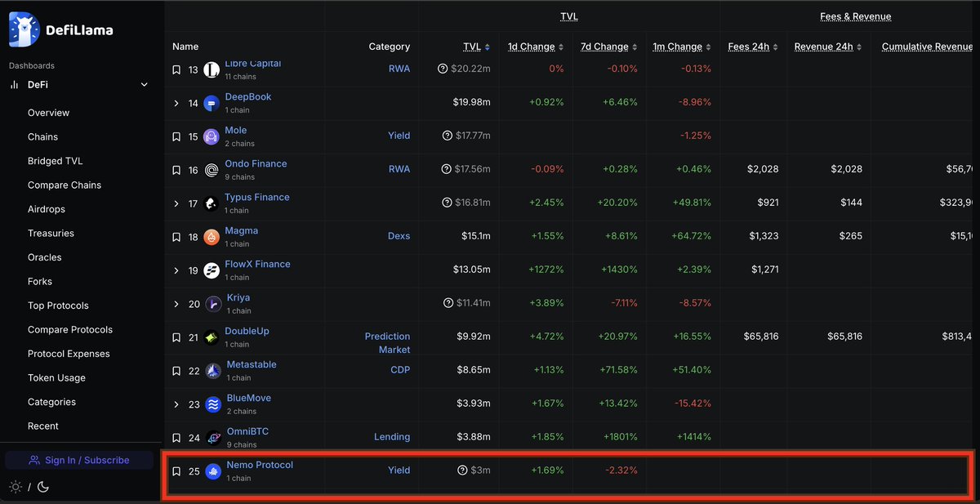Open Treasuries in sidebar
This screenshot has height=504, width=980.
51,234
